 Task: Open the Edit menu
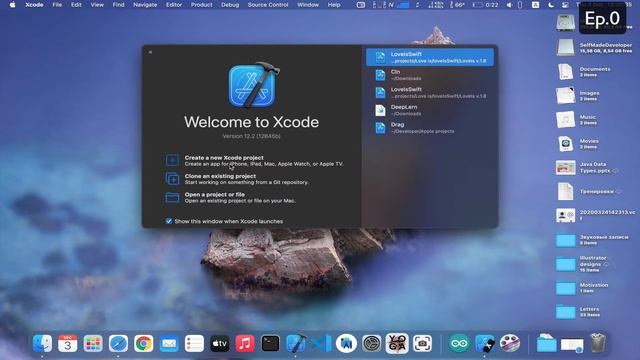(76, 5)
